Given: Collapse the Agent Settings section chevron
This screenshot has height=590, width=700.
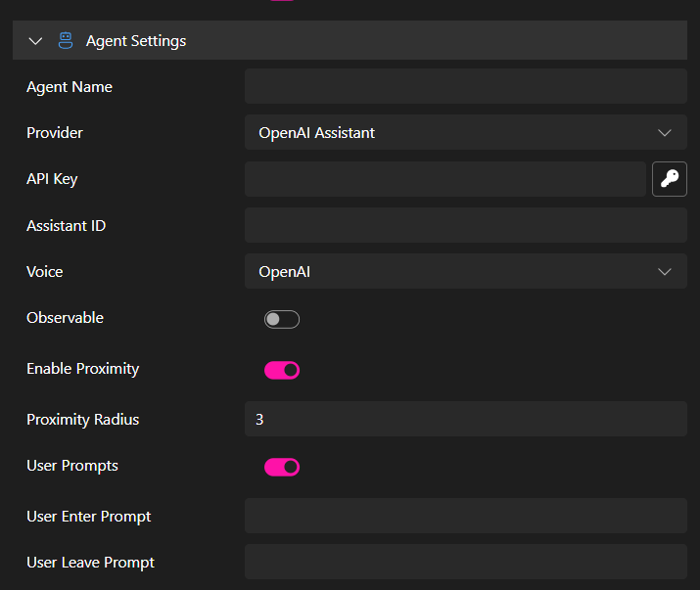Looking at the screenshot, I should tap(36, 41).
